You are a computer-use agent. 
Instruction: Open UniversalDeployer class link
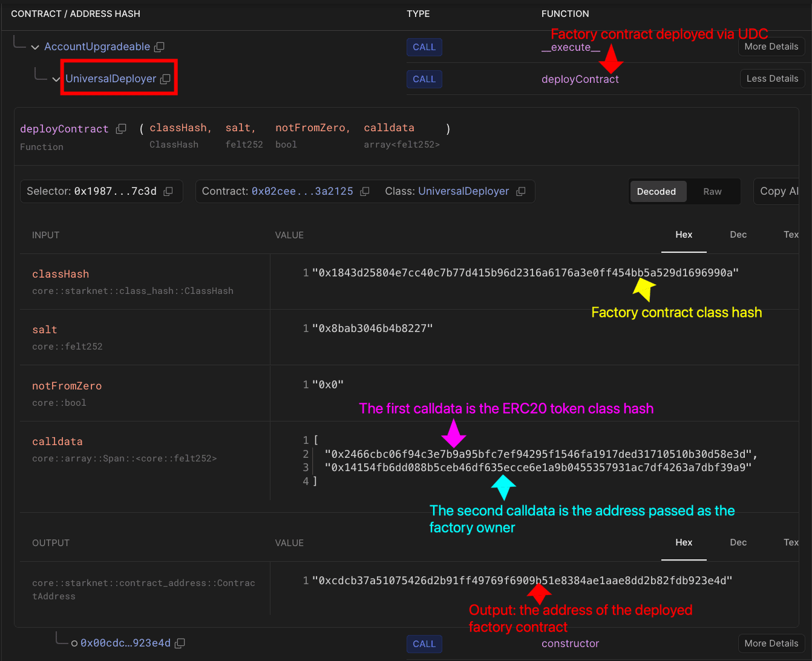tap(463, 191)
